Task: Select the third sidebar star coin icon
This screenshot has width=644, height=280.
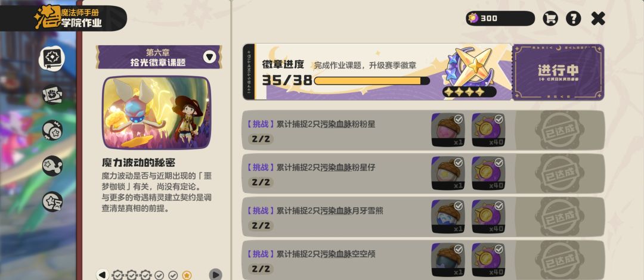Action: pos(52,130)
